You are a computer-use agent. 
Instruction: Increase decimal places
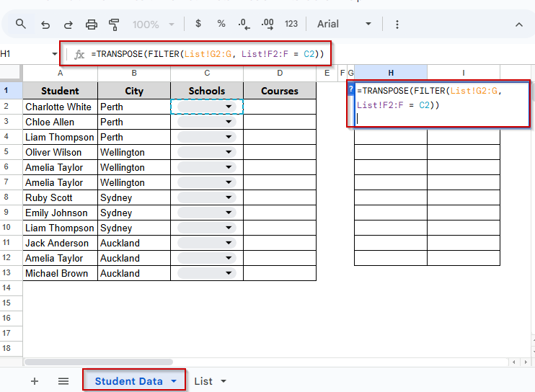click(267, 24)
